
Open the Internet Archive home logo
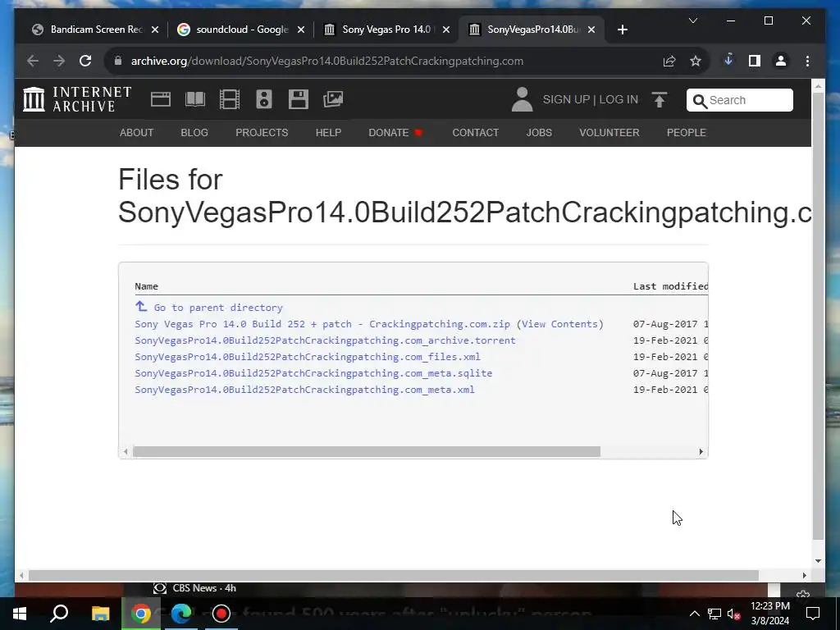(77, 99)
